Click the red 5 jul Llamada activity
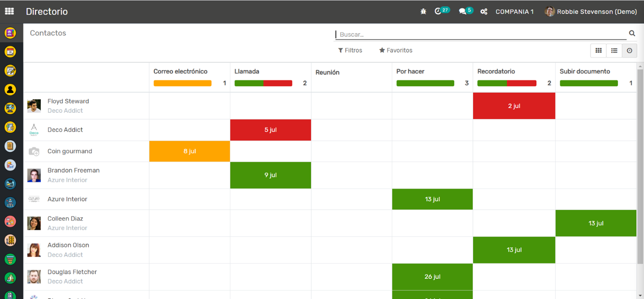This screenshot has height=299, width=644. coord(270,130)
